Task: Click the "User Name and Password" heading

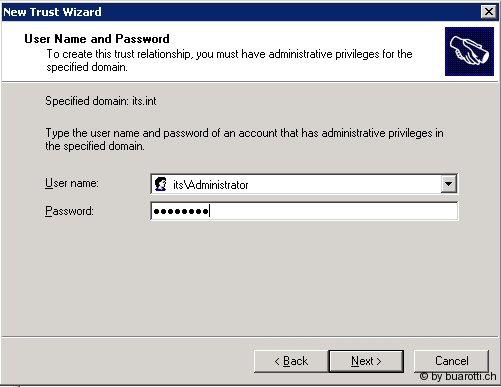Action: click(97, 39)
